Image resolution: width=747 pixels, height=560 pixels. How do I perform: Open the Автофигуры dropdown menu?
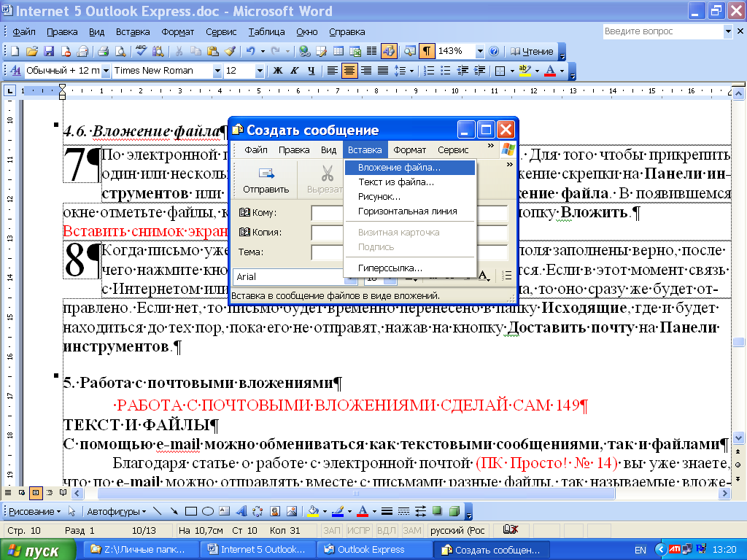[x=116, y=512]
